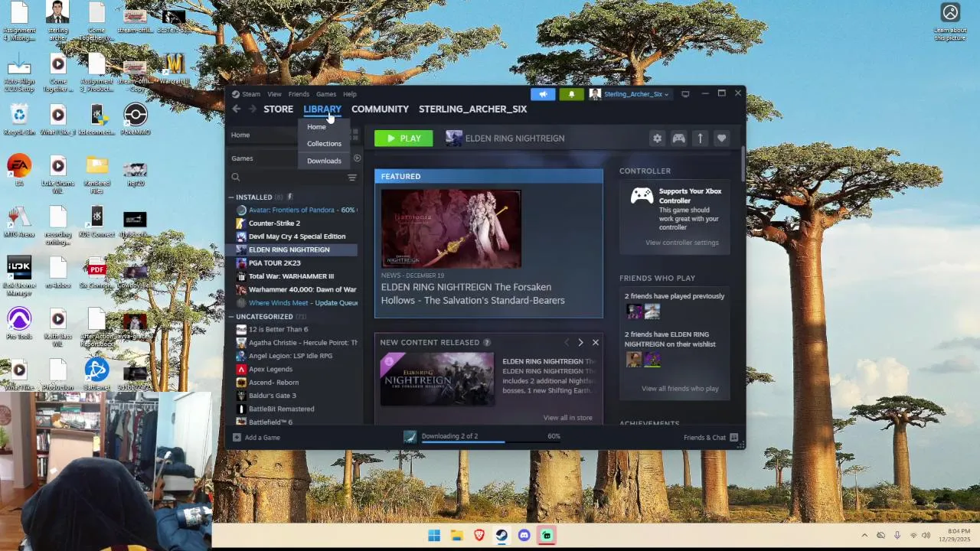Open the Friends menu

point(299,94)
